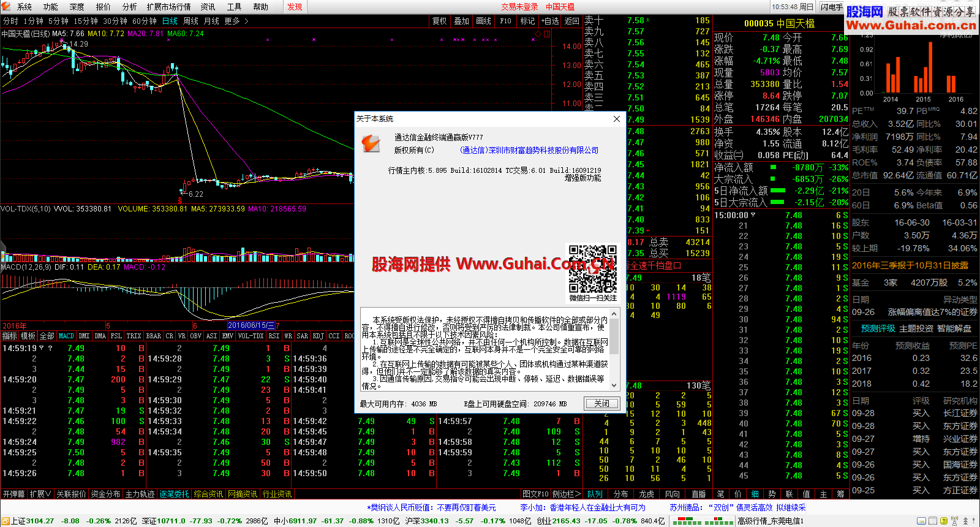Click the 预测评级 tab in info panel
Viewport: 980px width, 527px height.
click(x=878, y=328)
